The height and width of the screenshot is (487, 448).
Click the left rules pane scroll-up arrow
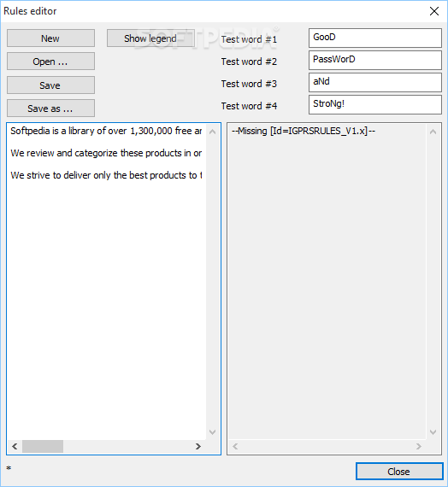(x=213, y=132)
